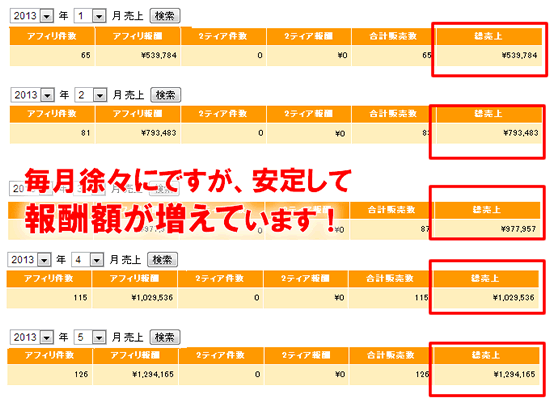Screen dimensions: 550x404
Task: Click 検索 button for May sales
Action: 165,337
